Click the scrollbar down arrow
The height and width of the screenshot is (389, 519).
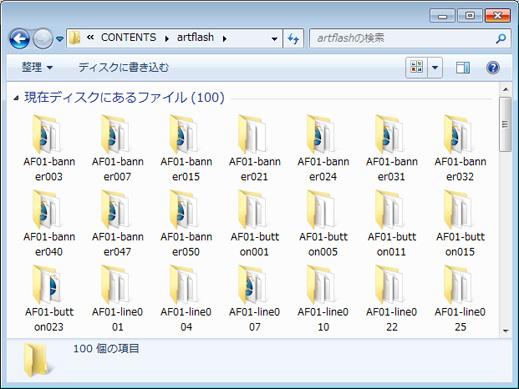coord(505,331)
